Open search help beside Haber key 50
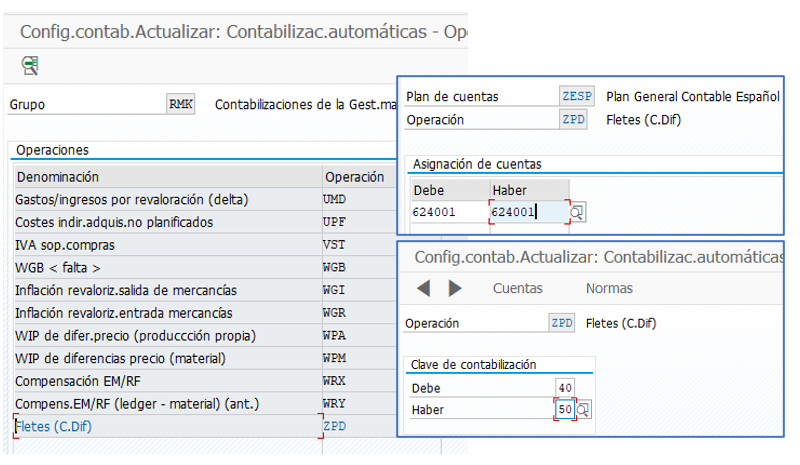 coord(583,409)
